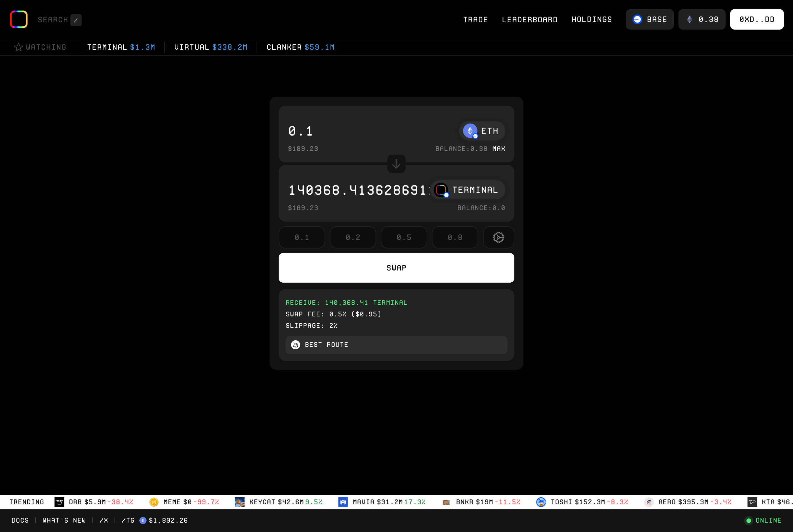Click the BNKR icon in trending
Image resolution: width=793 pixels, height=532 pixels.
[x=446, y=502]
